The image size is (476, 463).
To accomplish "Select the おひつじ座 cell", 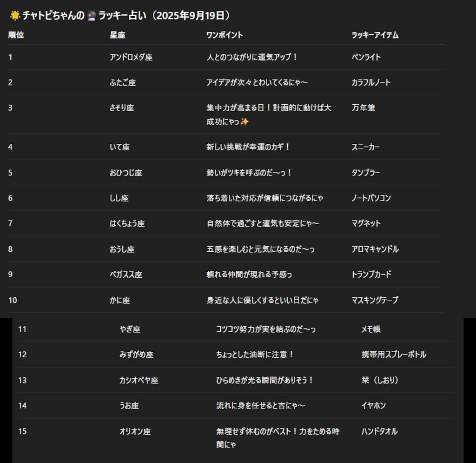I will click(x=126, y=173).
